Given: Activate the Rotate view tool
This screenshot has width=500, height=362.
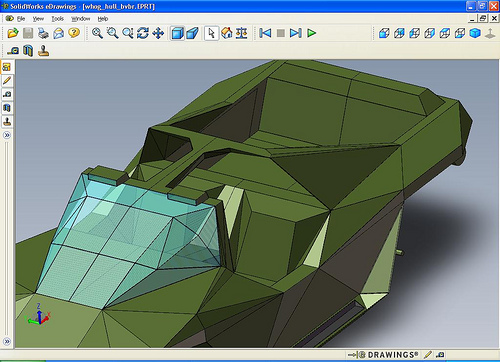Looking at the screenshot, I should (143, 33).
